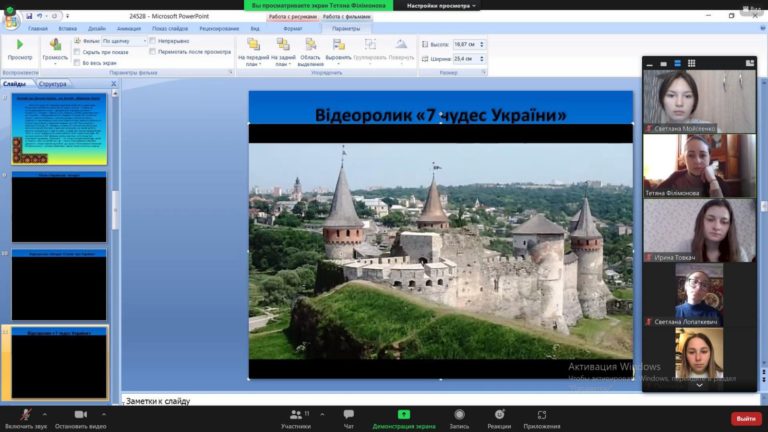Check the Во весь экран option
The width and height of the screenshot is (768, 432).
[78, 62]
